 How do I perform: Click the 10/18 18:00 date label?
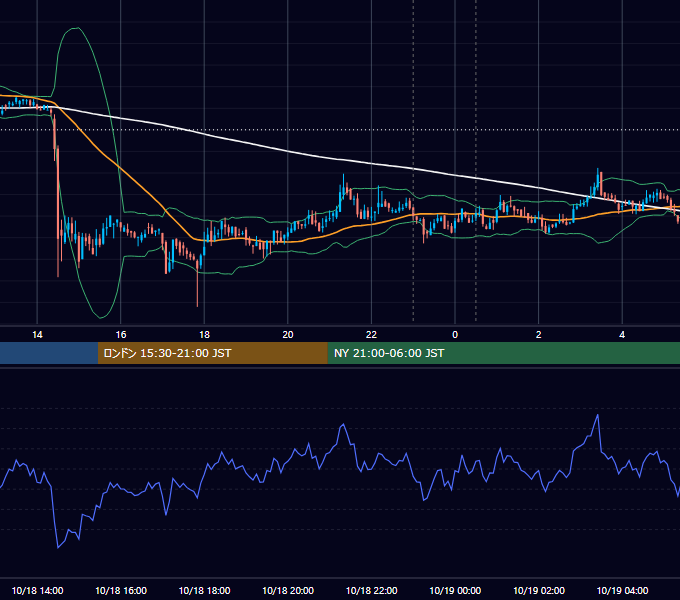click(204, 590)
